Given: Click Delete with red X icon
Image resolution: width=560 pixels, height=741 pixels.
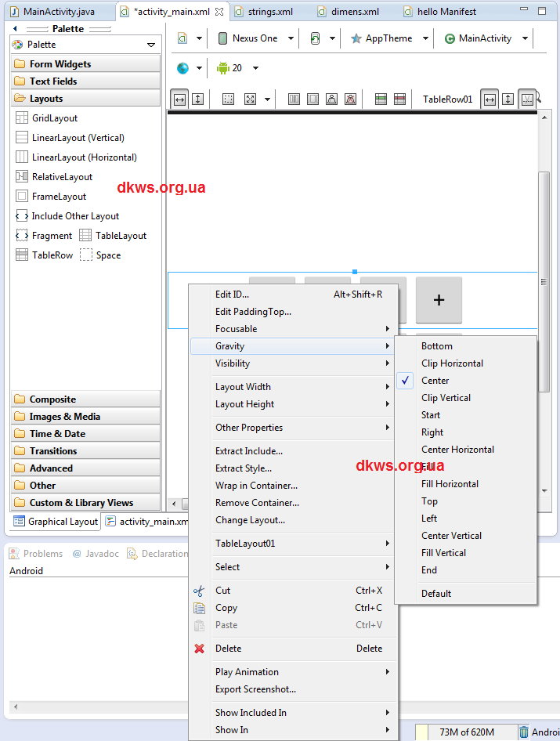Looking at the screenshot, I should coord(294,649).
